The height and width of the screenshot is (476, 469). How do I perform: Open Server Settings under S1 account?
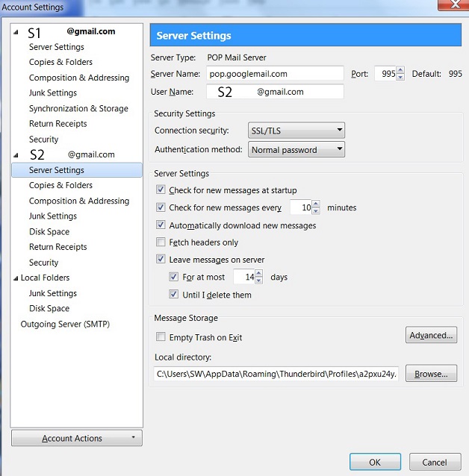(57, 47)
